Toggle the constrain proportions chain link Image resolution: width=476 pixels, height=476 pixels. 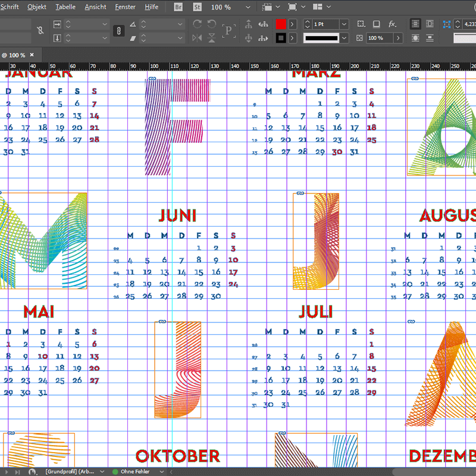point(119,31)
